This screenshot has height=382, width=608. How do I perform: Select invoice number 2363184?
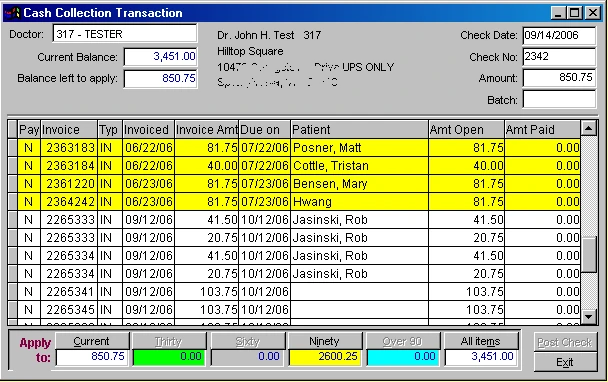(69, 166)
